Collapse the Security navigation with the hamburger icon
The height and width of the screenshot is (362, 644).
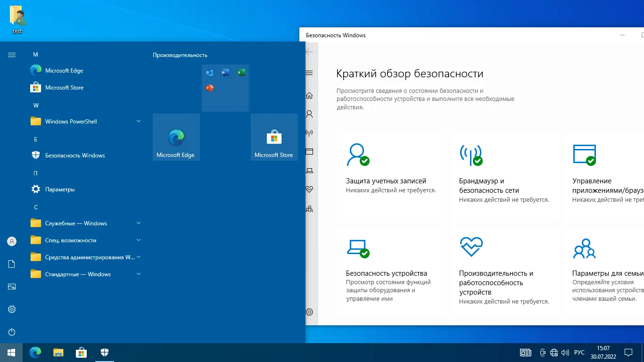pyautogui.click(x=309, y=73)
